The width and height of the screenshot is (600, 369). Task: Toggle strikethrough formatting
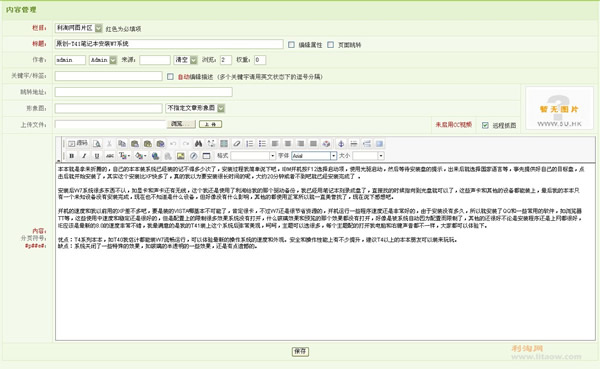tap(110, 156)
